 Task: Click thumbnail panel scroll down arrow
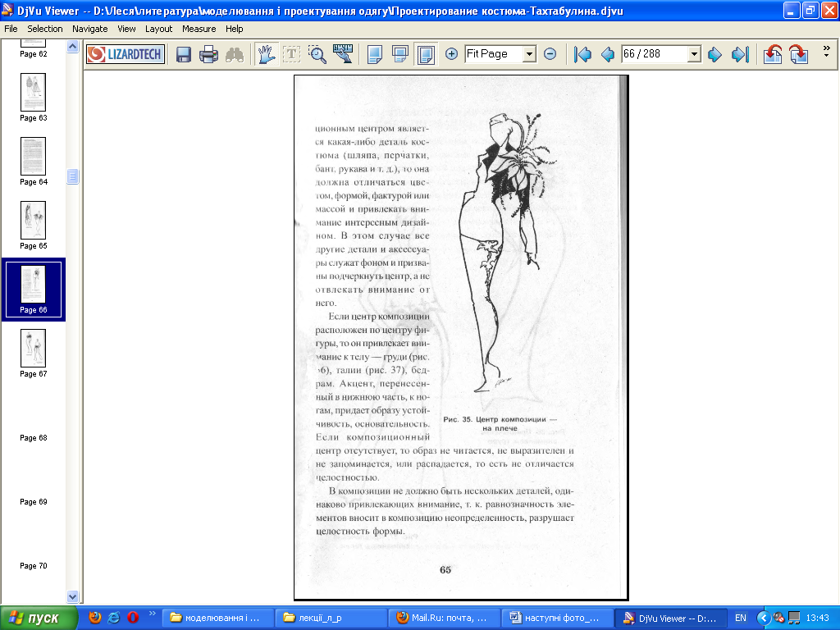(73, 596)
